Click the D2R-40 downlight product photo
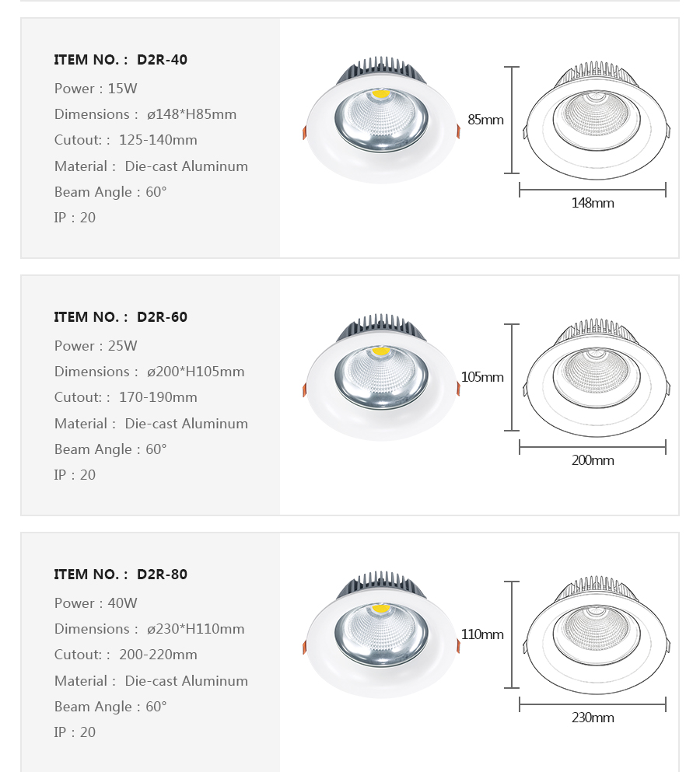Image resolution: width=700 pixels, height=772 pixels. [x=381, y=121]
